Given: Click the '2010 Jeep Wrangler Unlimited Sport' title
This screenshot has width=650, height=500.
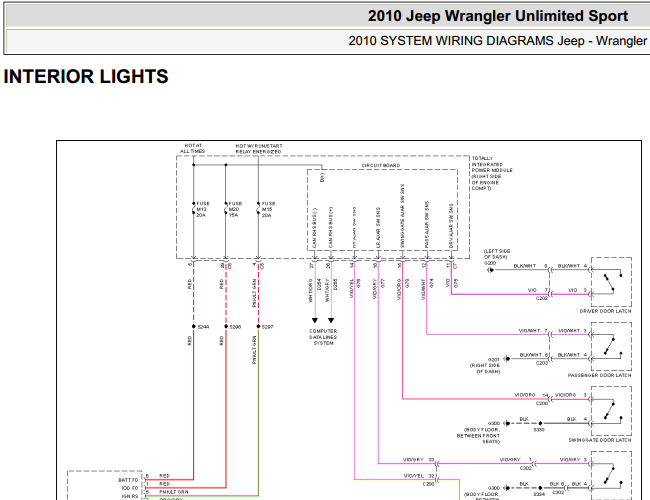Looking at the screenshot, I should coord(498,16).
